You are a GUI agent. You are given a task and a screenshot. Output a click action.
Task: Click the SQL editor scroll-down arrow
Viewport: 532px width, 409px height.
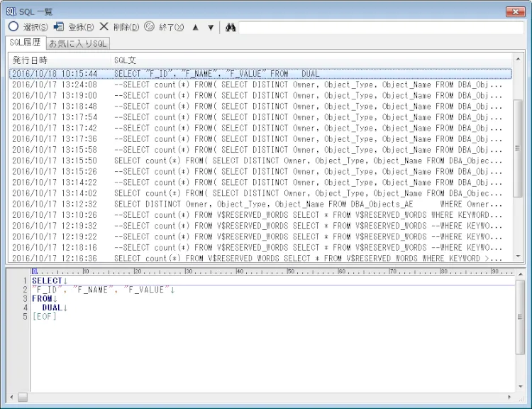[520, 386]
